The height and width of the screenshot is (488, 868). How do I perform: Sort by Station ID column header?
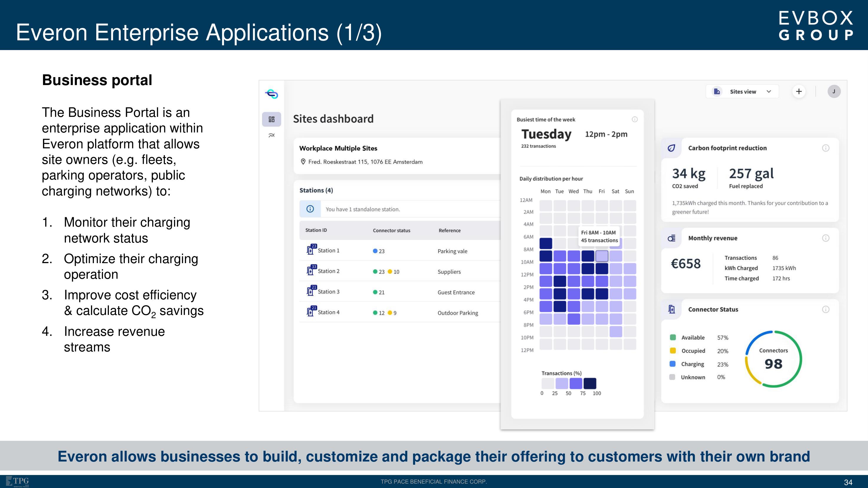(316, 230)
